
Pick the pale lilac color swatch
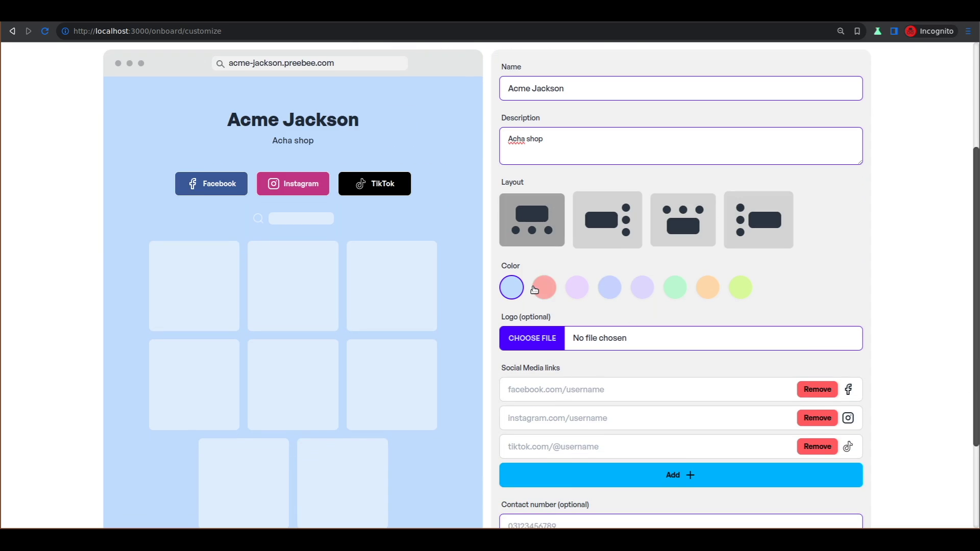[642, 287]
